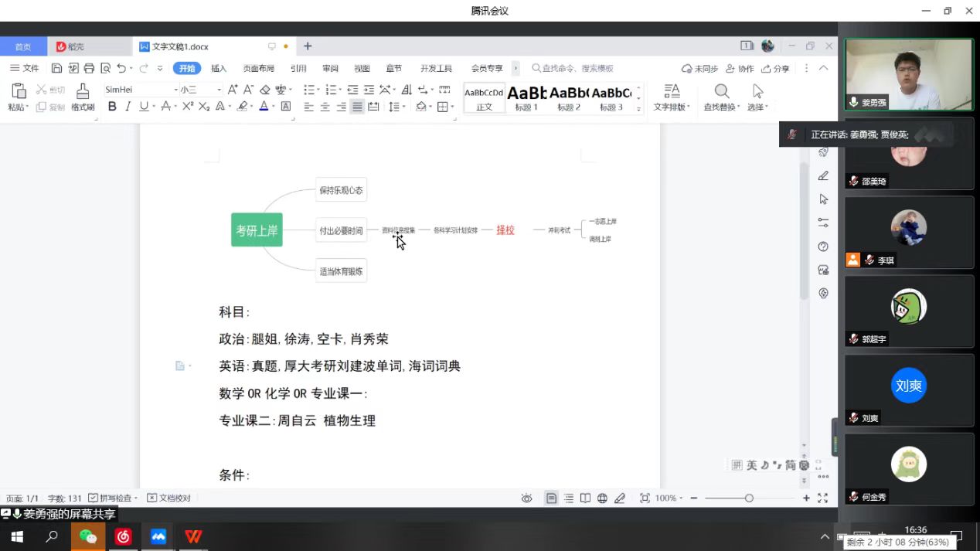Viewport: 980px width, 551px height.
Task: Open font color dropdown arrow
Action: coord(273,107)
